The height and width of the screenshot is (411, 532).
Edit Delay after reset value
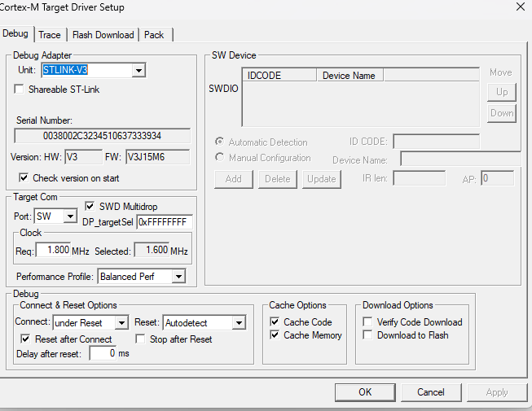click(x=103, y=353)
